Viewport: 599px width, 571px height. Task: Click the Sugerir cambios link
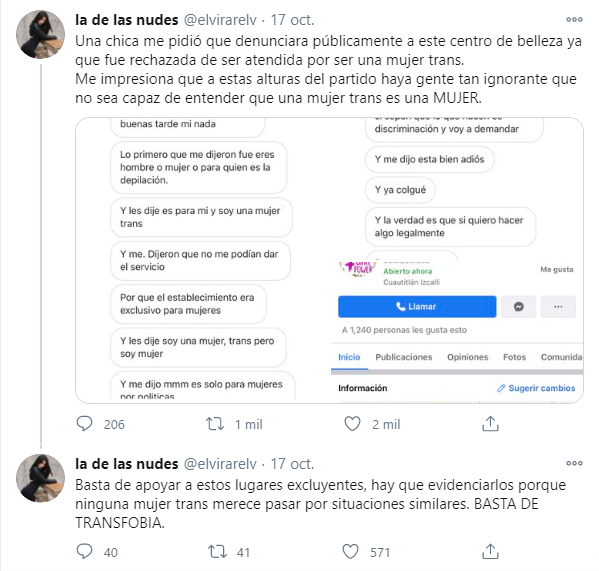pos(536,388)
